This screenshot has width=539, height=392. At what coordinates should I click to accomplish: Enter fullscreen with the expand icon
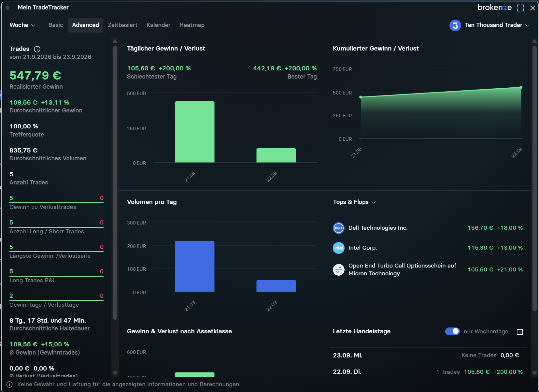pos(520,8)
